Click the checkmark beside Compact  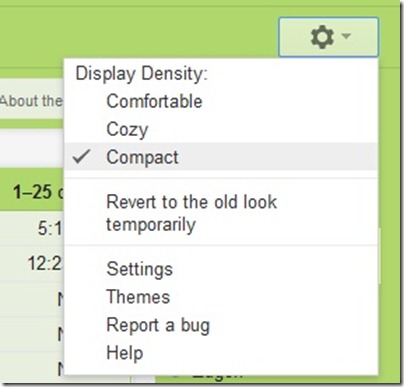[82, 157]
